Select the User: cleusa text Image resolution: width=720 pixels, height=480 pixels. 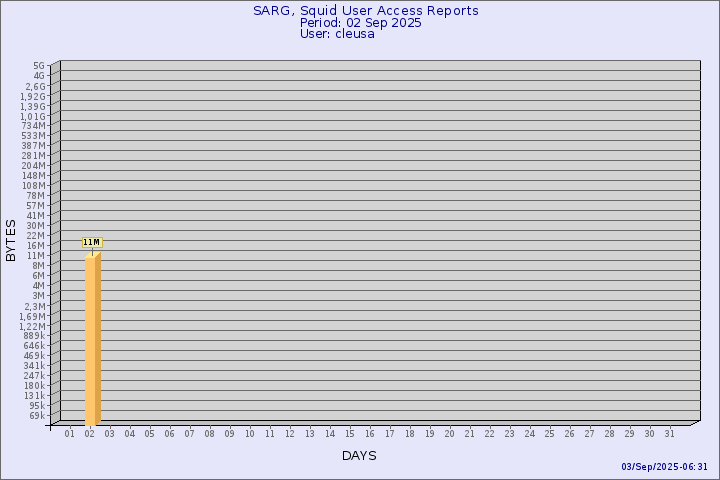(337, 34)
